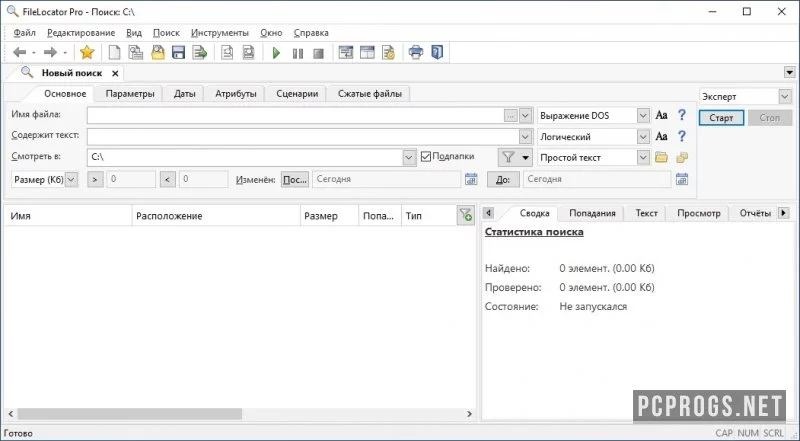Switch to the Сжатые файлы tab
Viewport: 800px width, 441px height.
pos(370,93)
